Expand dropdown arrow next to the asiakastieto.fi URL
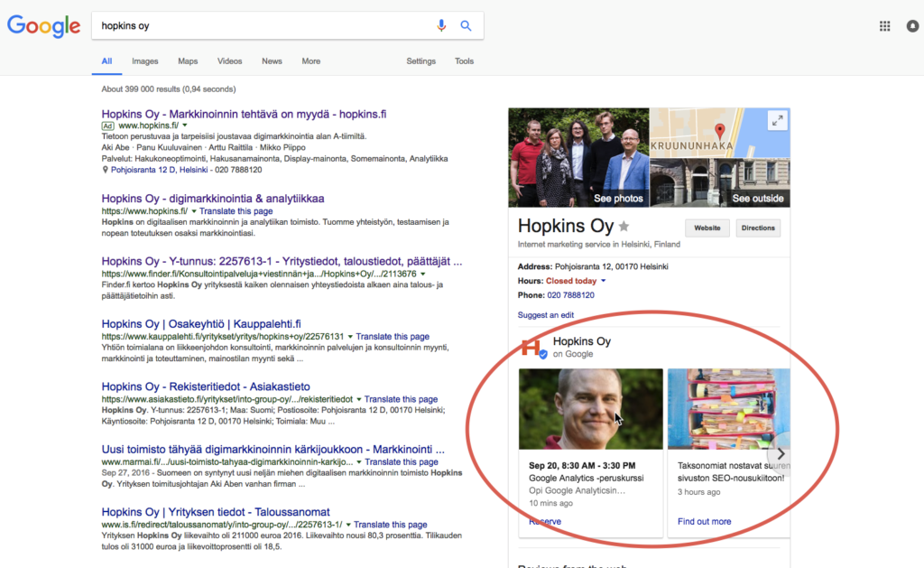The height and width of the screenshot is (568, 924). pyautogui.click(x=358, y=399)
